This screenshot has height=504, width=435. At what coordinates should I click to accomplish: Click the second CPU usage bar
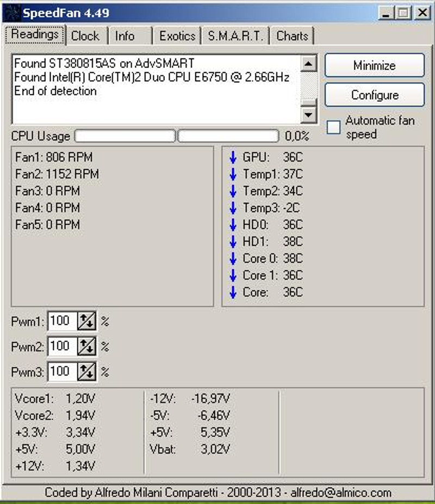[x=228, y=136]
